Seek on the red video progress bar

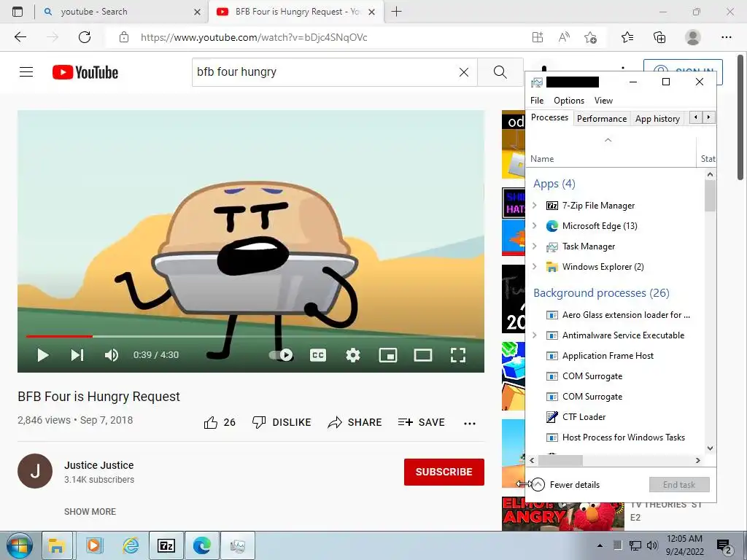(x=59, y=336)
